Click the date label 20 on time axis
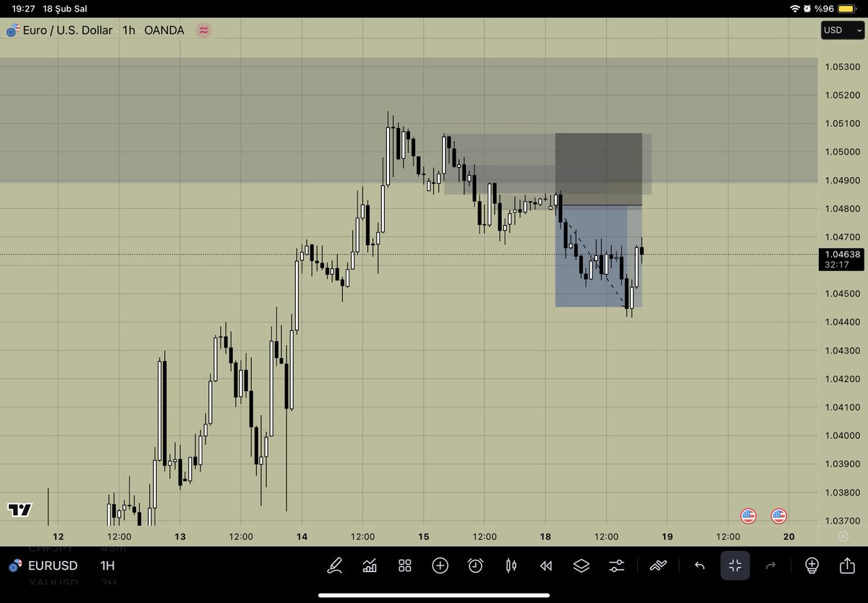Image resolution: width=868 pixels, height=603 pixels. (x=789, y=536)
